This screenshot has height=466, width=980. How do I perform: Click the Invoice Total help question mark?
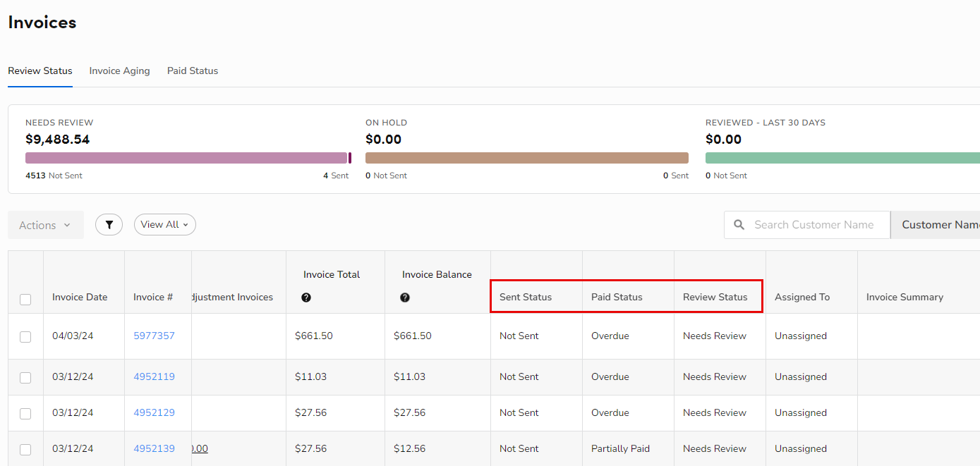pyautogui.click(x=306, y=298)
